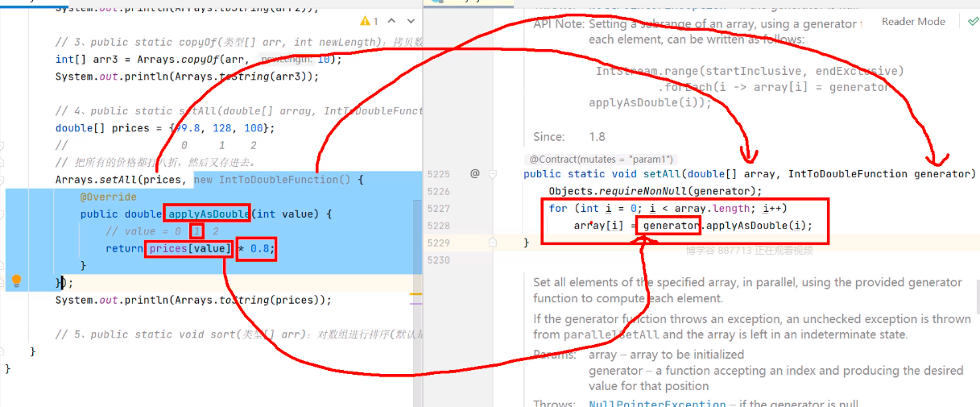Click 'new IntToDoubleFunction()' in left editor
Viewport: 980px width, 407px height.
[272, 180]
